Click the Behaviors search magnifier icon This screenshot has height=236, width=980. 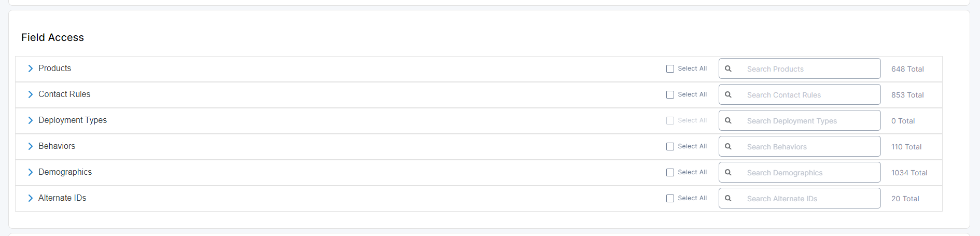pos(728,146)
